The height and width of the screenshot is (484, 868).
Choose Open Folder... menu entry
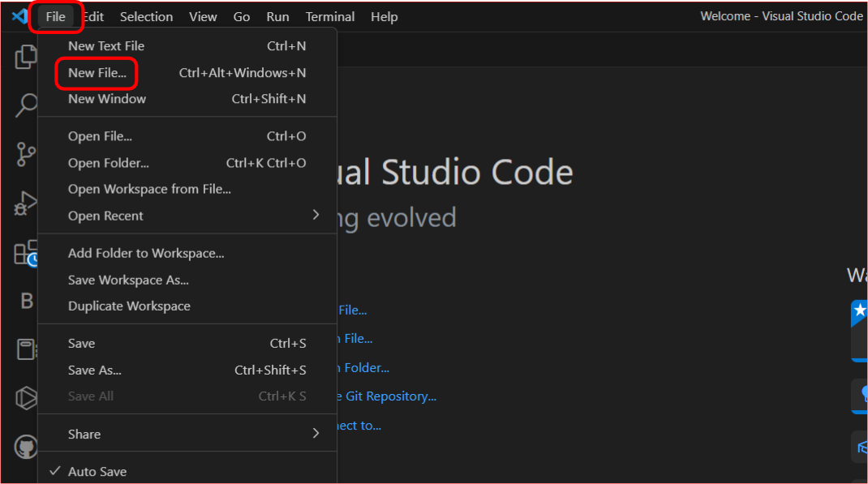point(187,163)
